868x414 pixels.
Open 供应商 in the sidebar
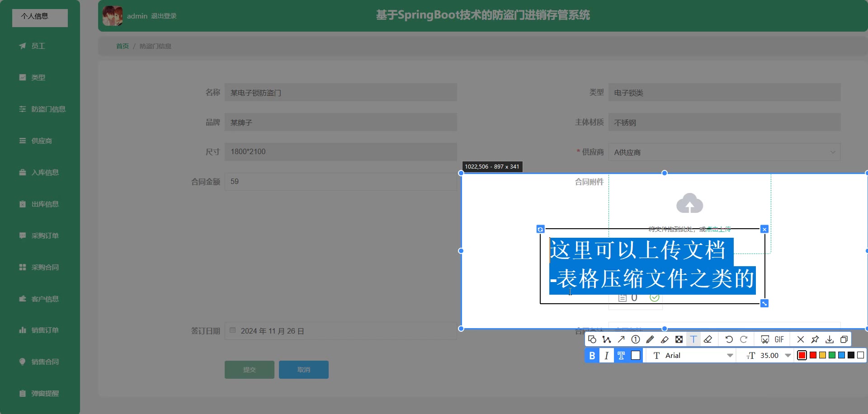click(42, 141)
